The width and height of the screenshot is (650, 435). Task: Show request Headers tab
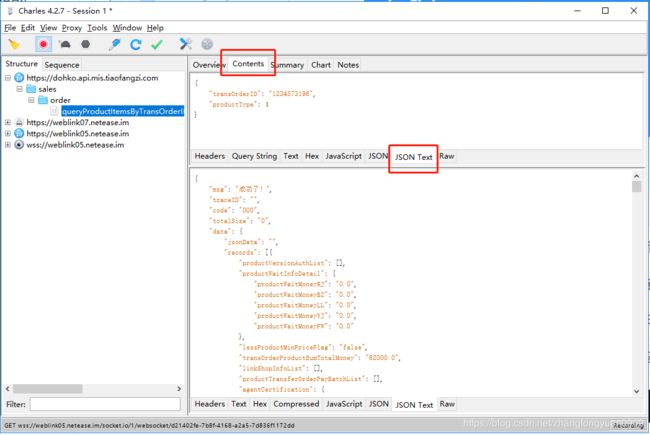210,156
